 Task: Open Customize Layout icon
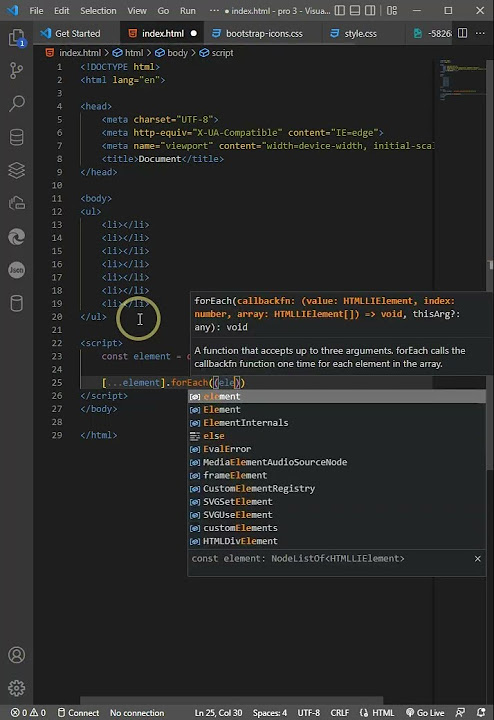pyautogui.click(x=392, y=10)
